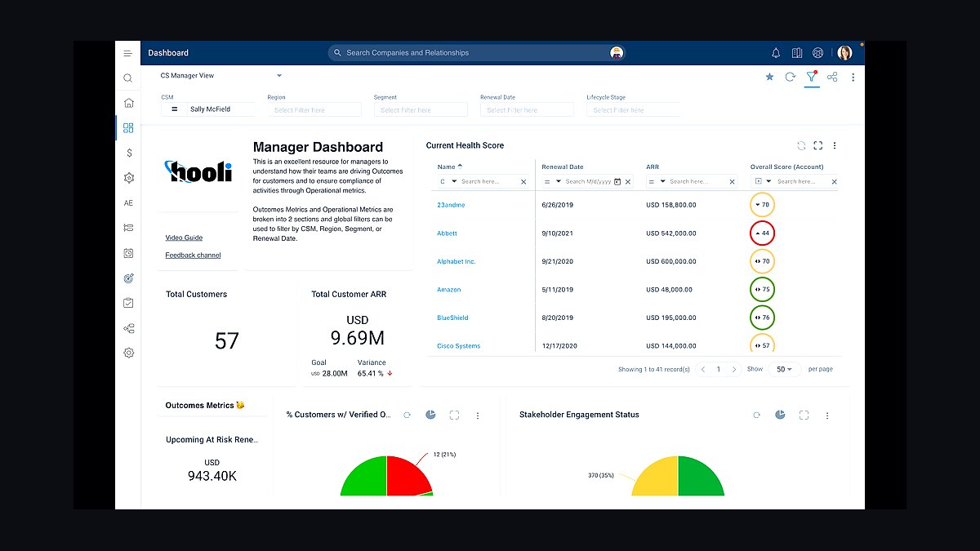Open the Abbett company link

point(447,233)
